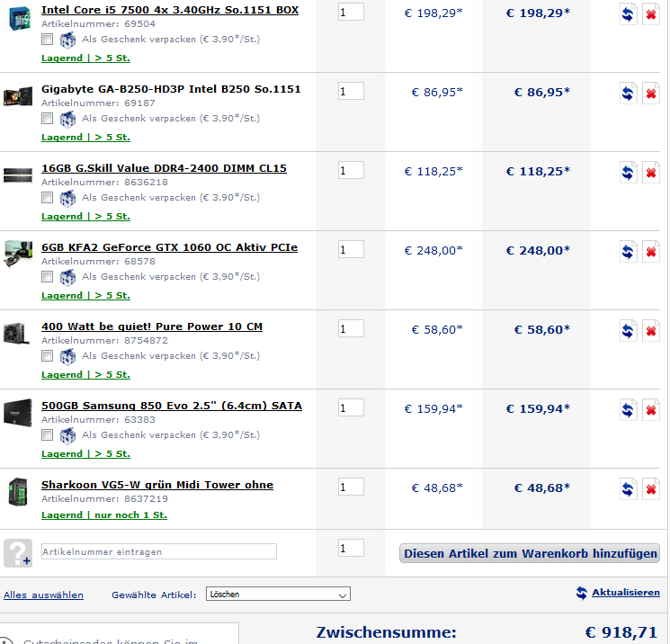Click the Aktualisieren link
The height and width of the screenshot is (644, 670).
pos(626,593)
